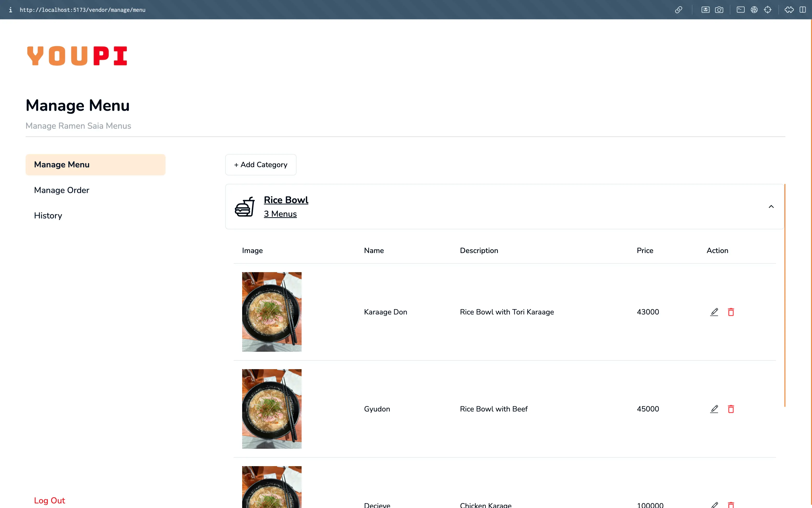Click the 'Rice Bowl with Beef' description
The image size is (812, 508).
pos(493,409)
